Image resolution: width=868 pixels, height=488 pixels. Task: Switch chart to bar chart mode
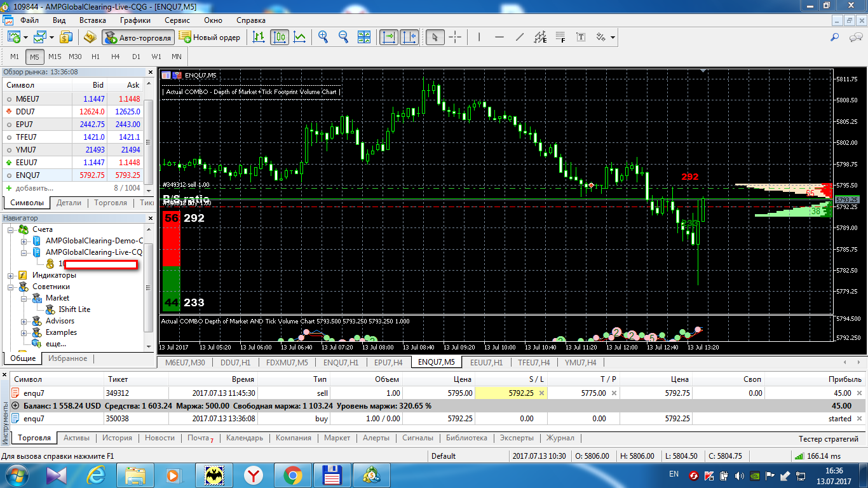tap(259, 37)
